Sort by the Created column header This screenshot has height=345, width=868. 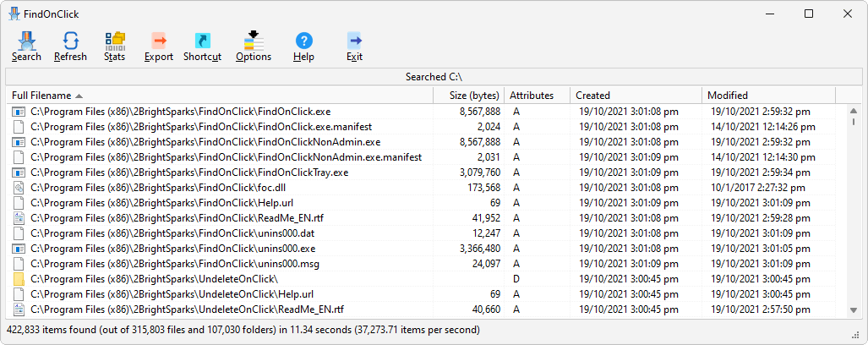tap(636, 96)
